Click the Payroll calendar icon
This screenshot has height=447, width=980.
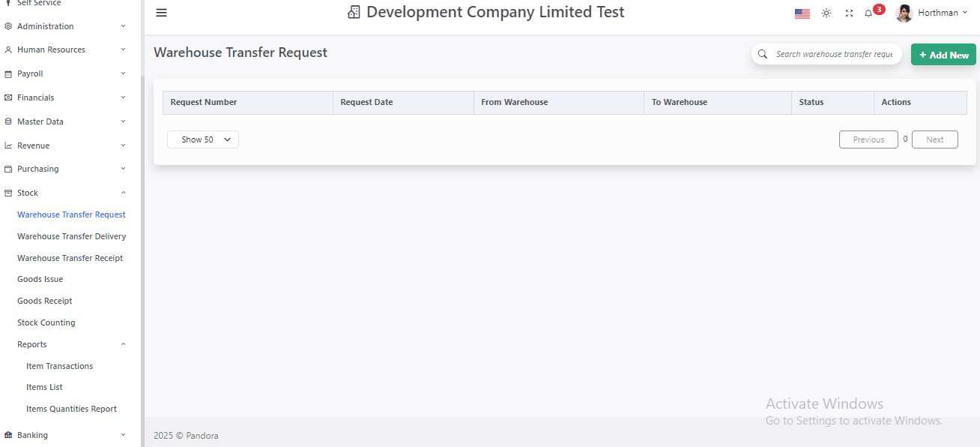point(8,74)
